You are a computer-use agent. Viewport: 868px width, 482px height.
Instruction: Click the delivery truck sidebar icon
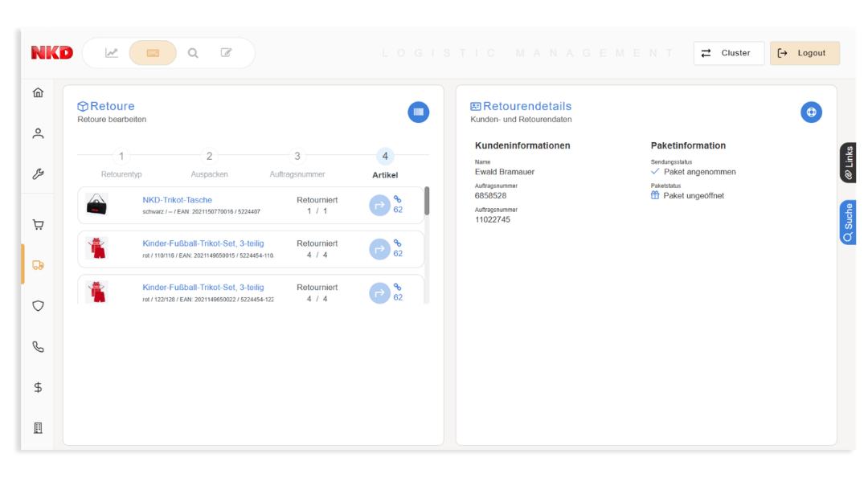pyautogui.click(x=38, y=265)
